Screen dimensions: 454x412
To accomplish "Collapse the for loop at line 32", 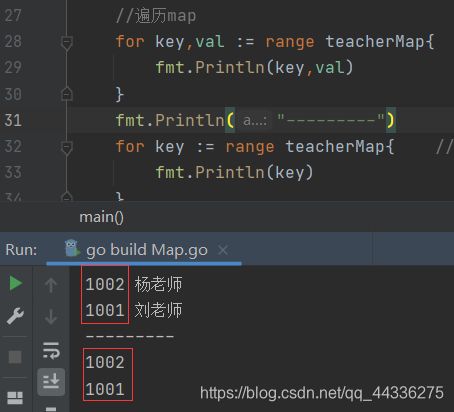I will tap(67, 148).
